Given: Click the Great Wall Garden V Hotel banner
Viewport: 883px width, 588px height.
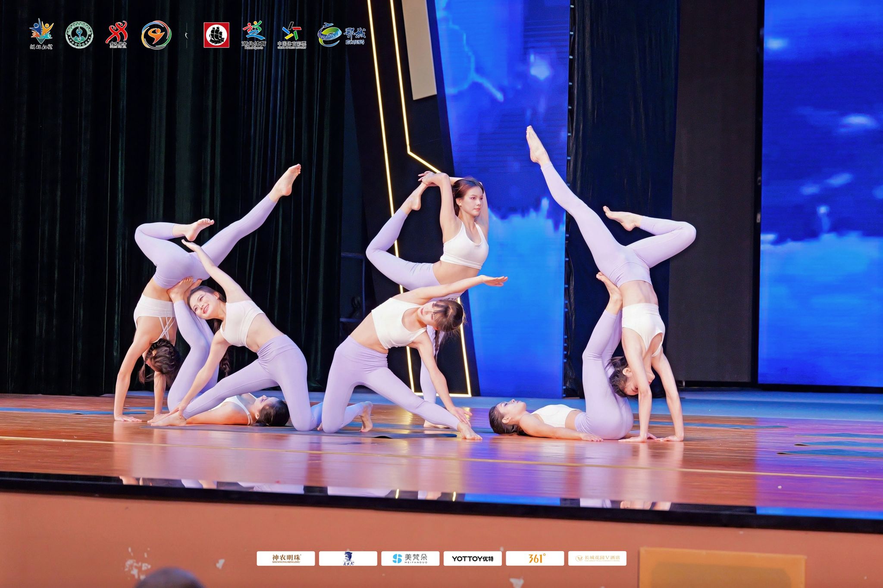Looking at the screenshot, I should point(597,558).
